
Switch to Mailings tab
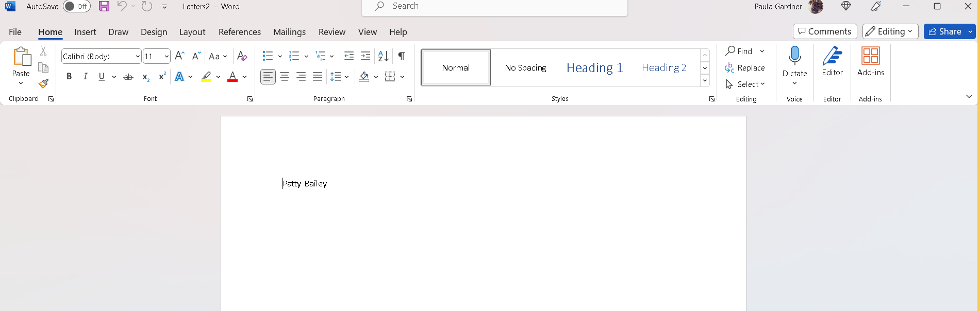click(x=289, y=32)
